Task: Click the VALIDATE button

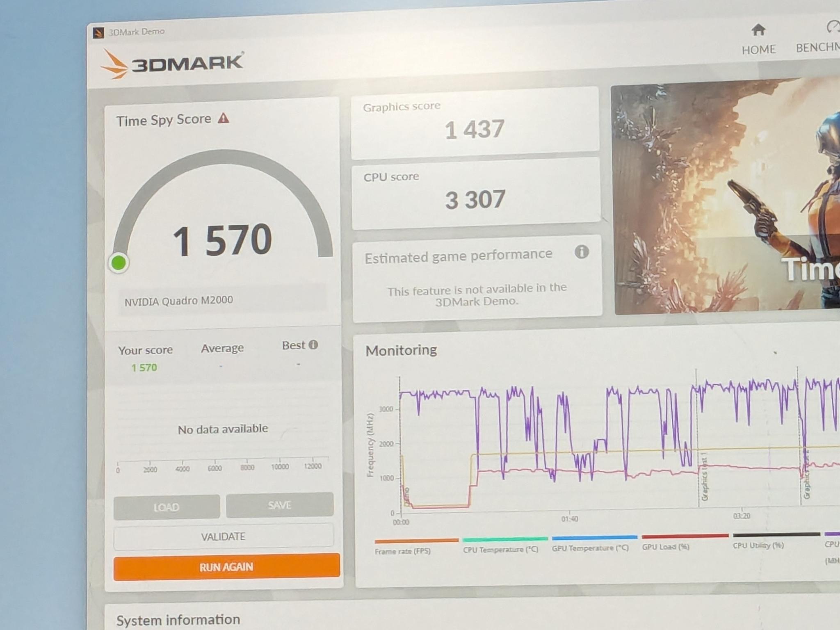Action: [x=224, y=536]
